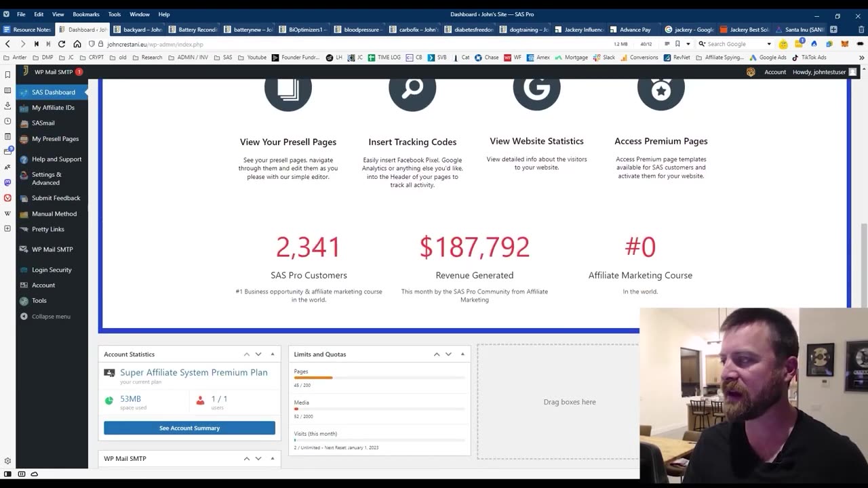Go to browser home page icon
This screenshot has width=868, height=488.
(x=77, y=44)
